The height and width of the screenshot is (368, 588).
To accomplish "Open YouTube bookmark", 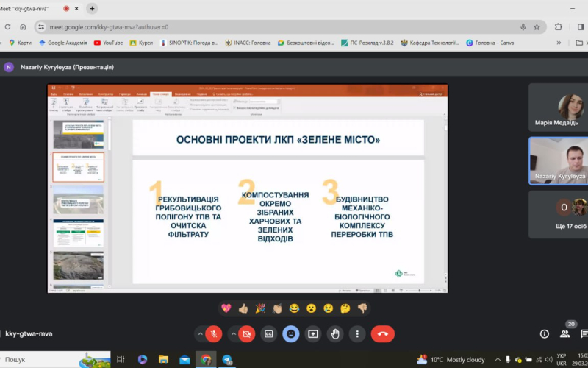I will click(x=108, y=43).
